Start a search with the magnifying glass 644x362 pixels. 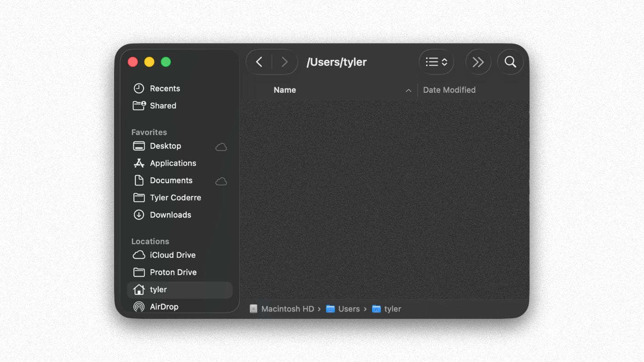pyautogui.click(x=510, y=62)
